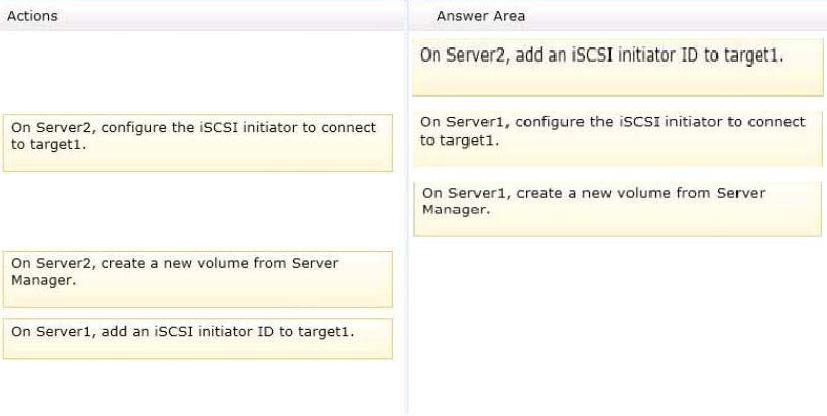Click "to target1." text in Server1 configure answer
Screen dimensions: 827x416
pos(459,141)
